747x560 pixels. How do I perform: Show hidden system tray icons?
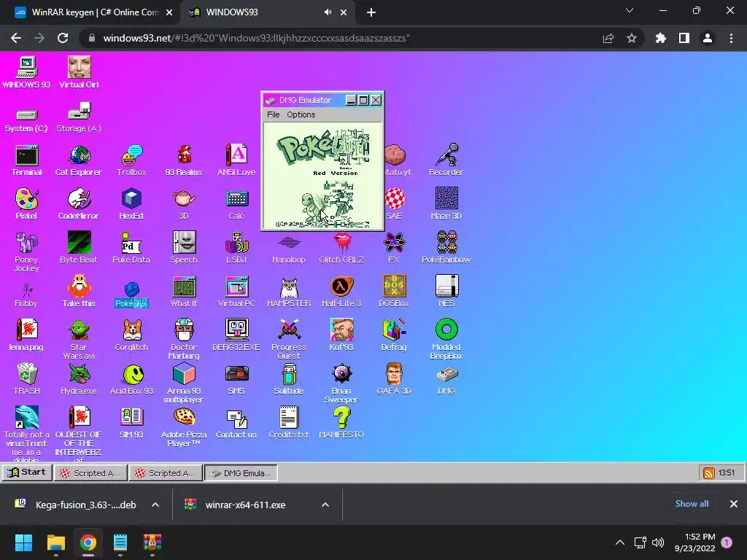[x=620, y=542]
